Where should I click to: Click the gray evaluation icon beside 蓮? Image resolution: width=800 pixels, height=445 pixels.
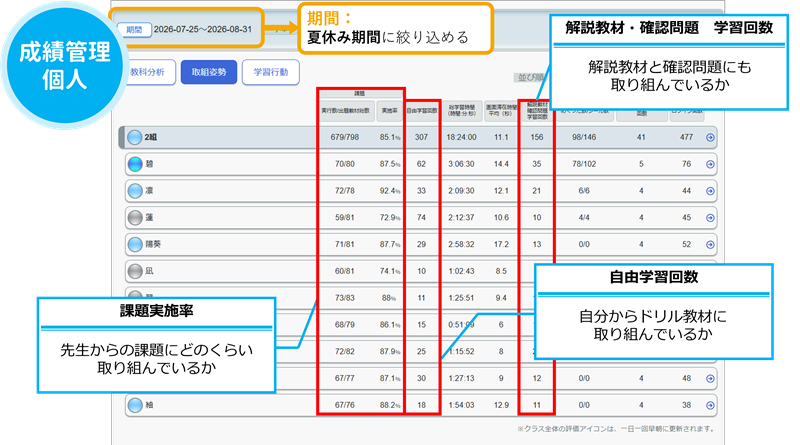(x=135, y=218)
